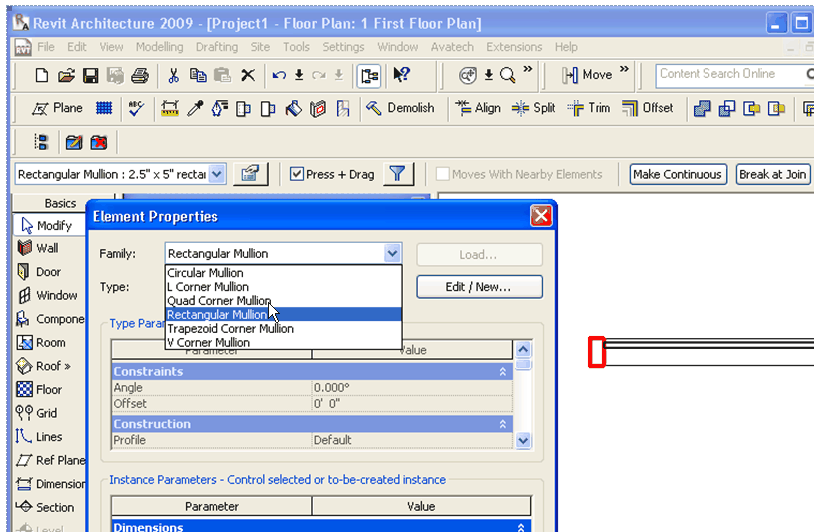Click type parameters scrollbar down arrow

pos(523,441)
